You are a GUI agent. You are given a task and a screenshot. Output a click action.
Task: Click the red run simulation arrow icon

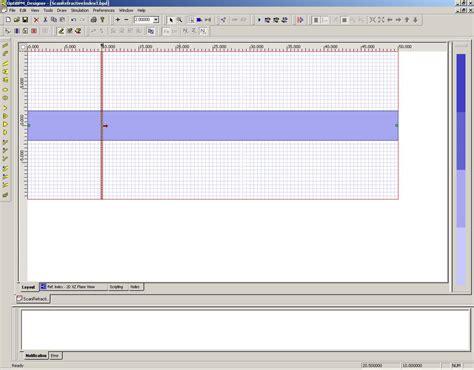point(300,20)
